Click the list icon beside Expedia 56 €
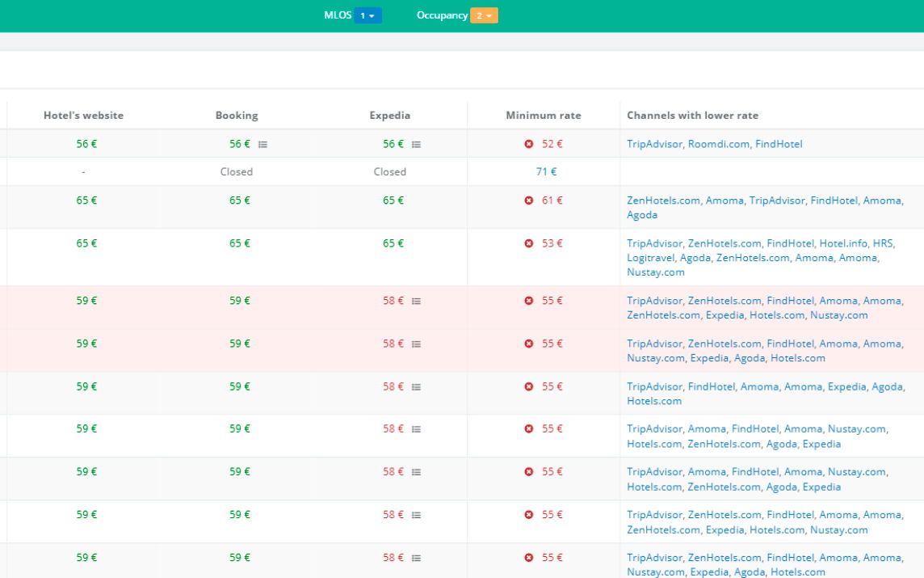Screen dimensions: 924x578 pyautogui.click(x=416, y=145)
